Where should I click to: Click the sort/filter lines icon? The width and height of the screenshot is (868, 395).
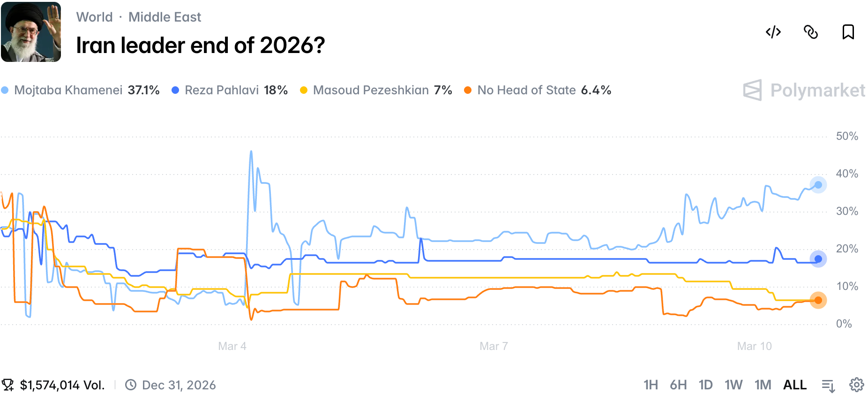(x=828, y=385)
